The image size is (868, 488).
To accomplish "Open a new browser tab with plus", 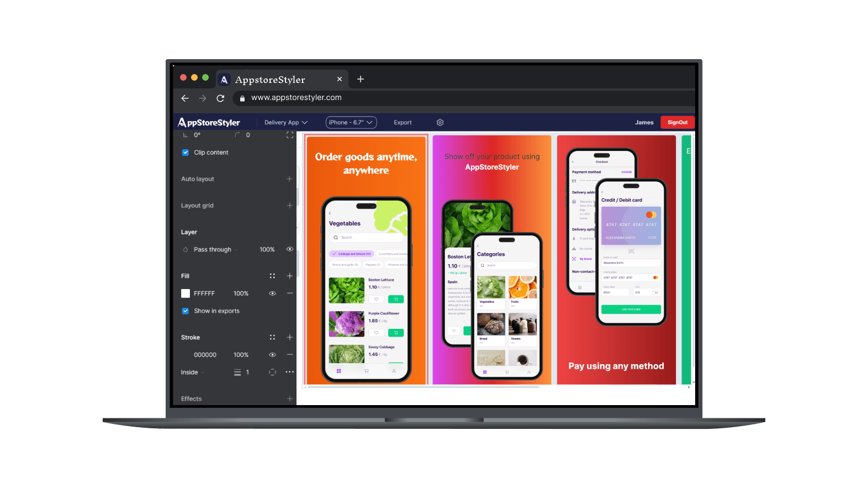I will tap(361, 79).
